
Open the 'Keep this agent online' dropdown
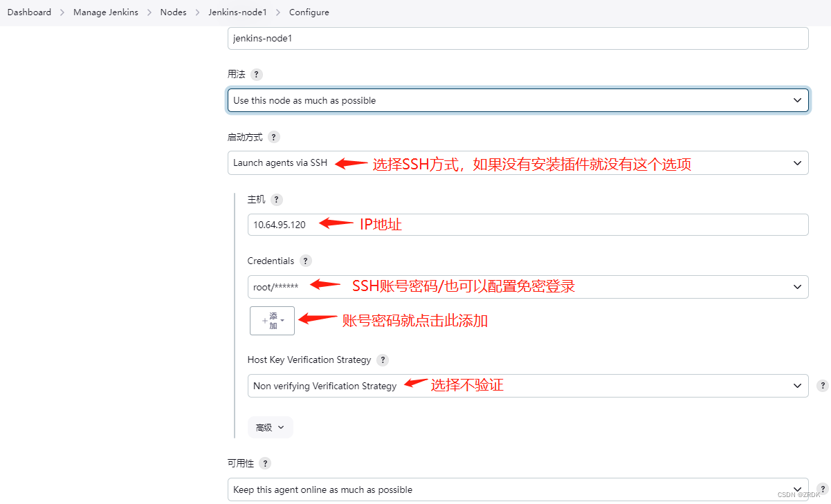click(x=518, y=489)
